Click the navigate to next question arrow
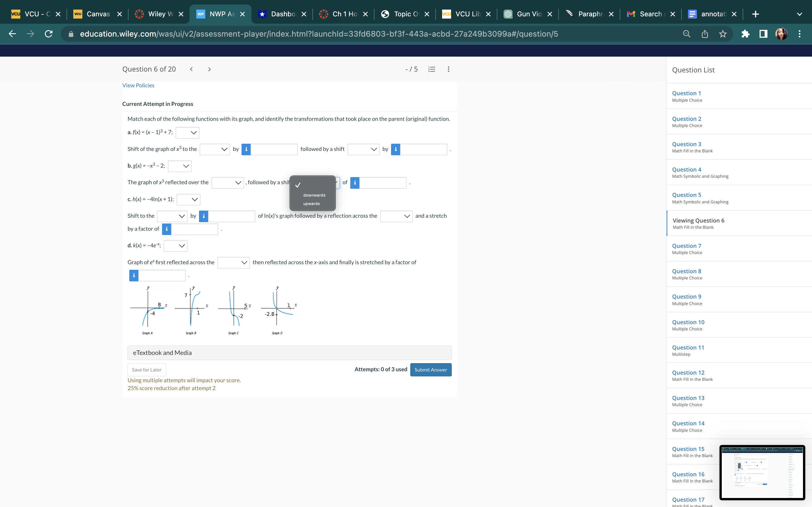The width and height of the screenshot is (812, 507). (209, 69)
